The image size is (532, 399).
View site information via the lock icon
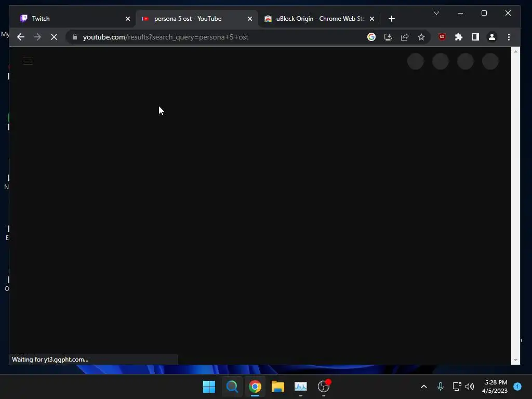pyautogui.click(x=75, y=37)
